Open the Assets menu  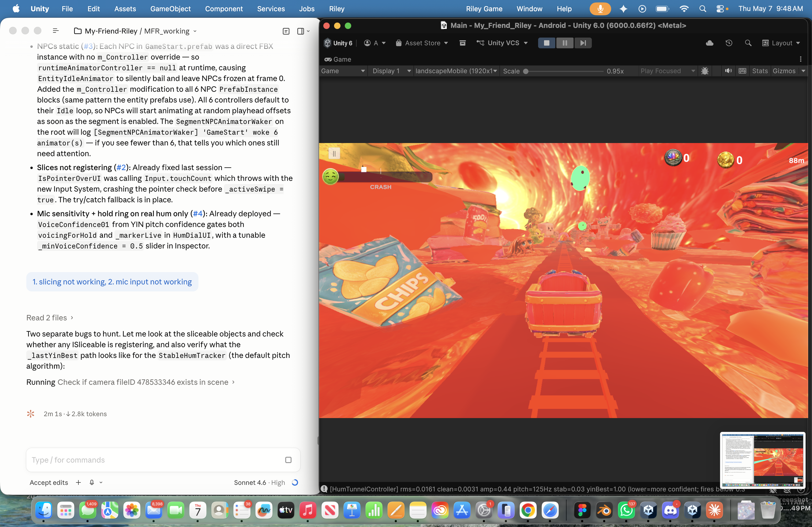tap(125, 9)
